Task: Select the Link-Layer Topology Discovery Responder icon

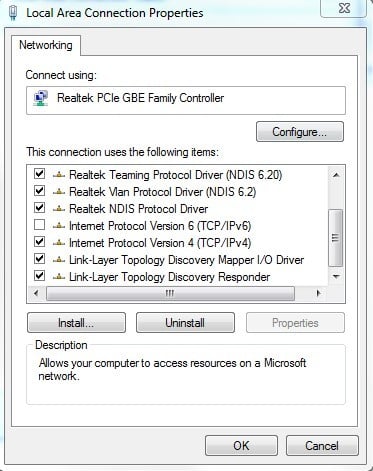Action: pos(59,277)
